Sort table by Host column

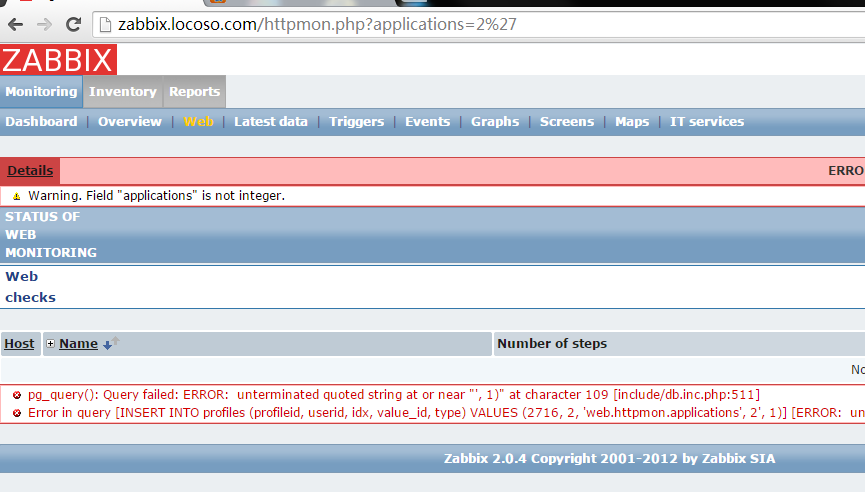19,344
